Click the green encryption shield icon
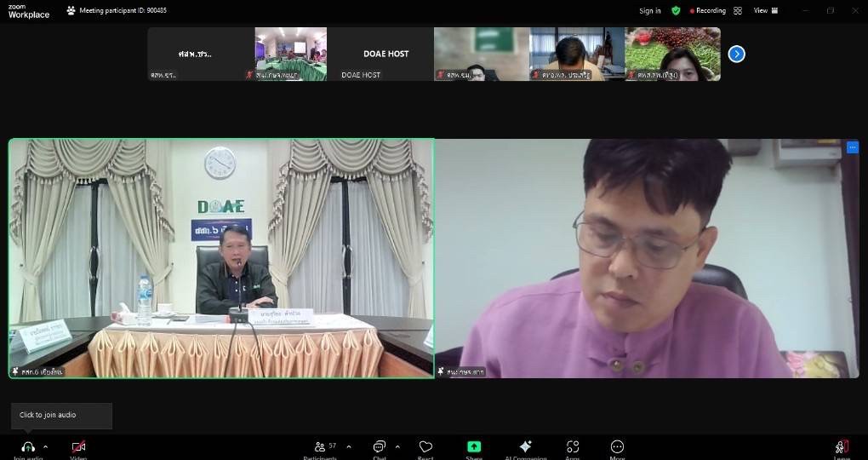This screenshot has width=868, height=460. pos(676,11)
